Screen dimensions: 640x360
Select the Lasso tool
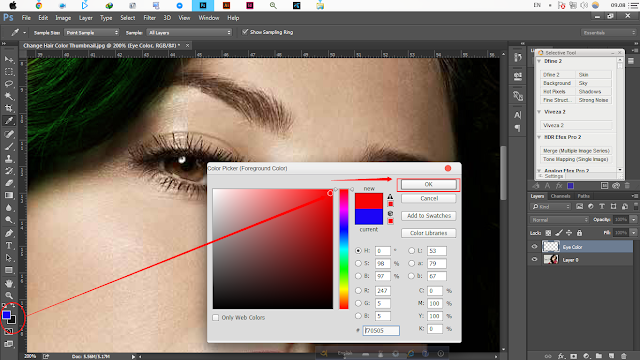coord(9,84)
